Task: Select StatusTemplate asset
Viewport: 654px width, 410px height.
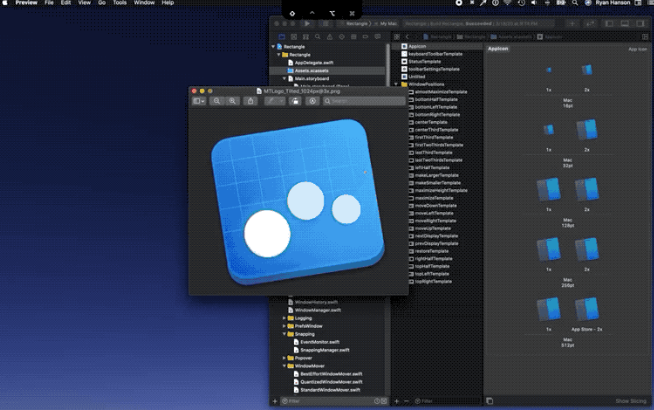Action: pos(425,61)
